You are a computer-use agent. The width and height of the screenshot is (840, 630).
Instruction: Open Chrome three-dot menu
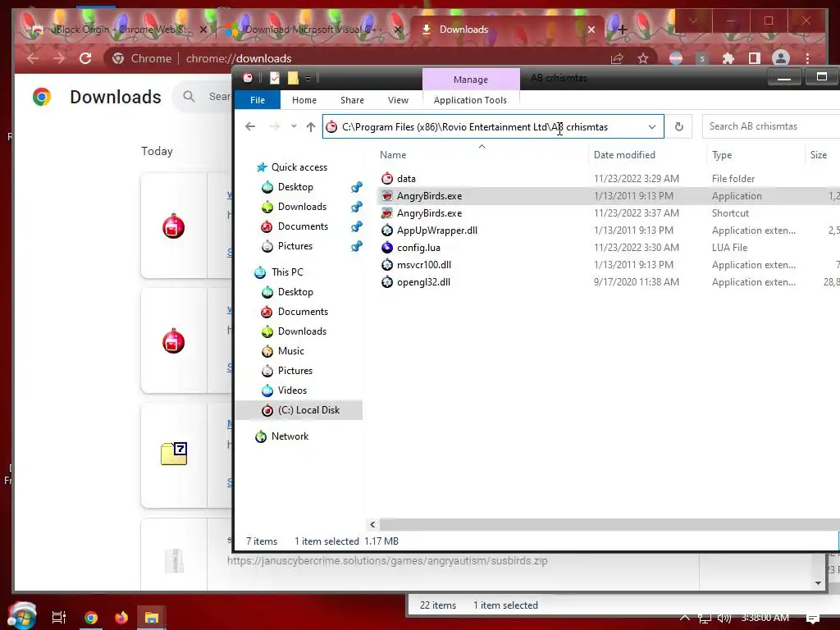pyautogui.click(x=807, y=58)
